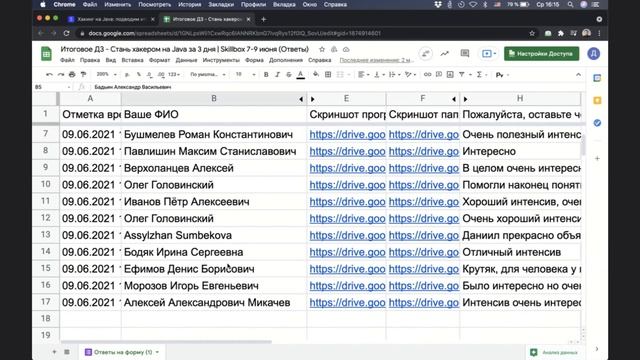Open the comment history icon
Screen dimensions: 640x360
[x=464, y=53]
